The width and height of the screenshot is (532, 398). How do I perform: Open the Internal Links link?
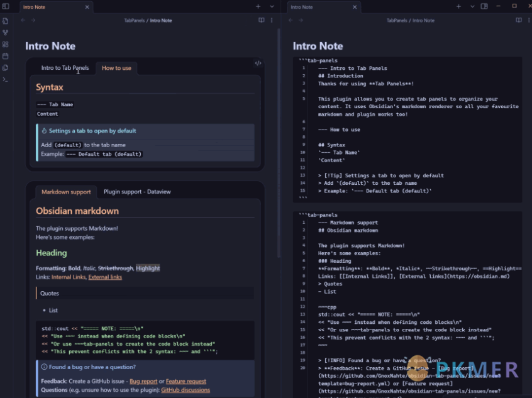[69, 277]
